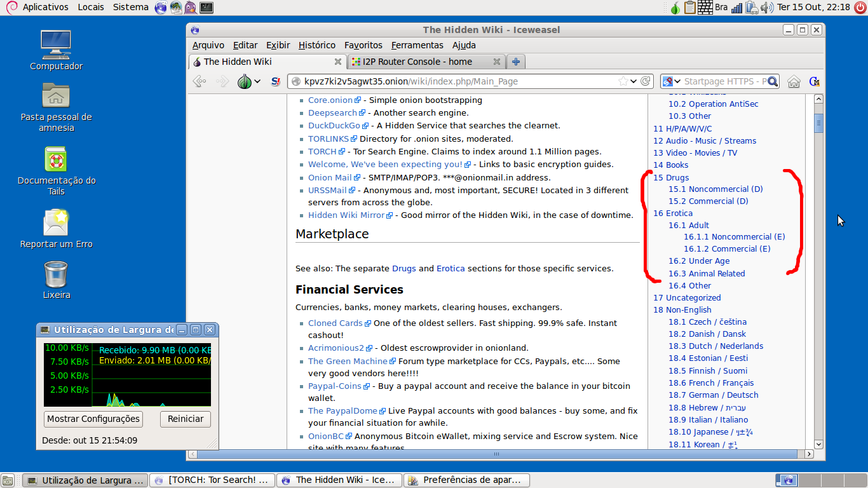This screenshot has height=488, width=868.
Task: Open the network signal tray icon
Action: tap(737, 8)
